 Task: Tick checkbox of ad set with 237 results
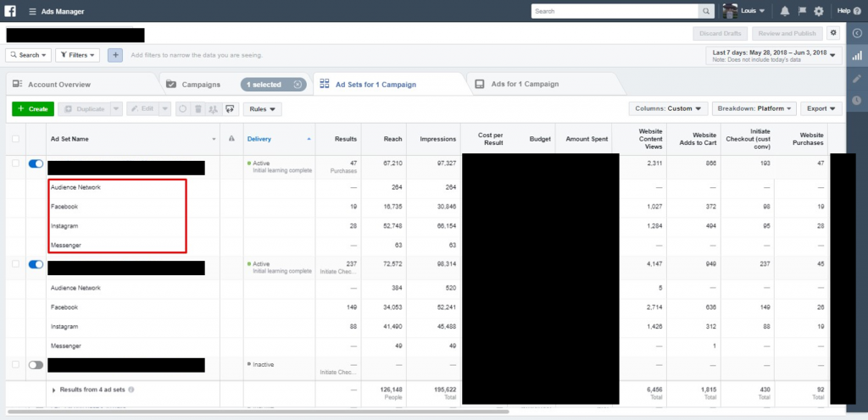15,264
